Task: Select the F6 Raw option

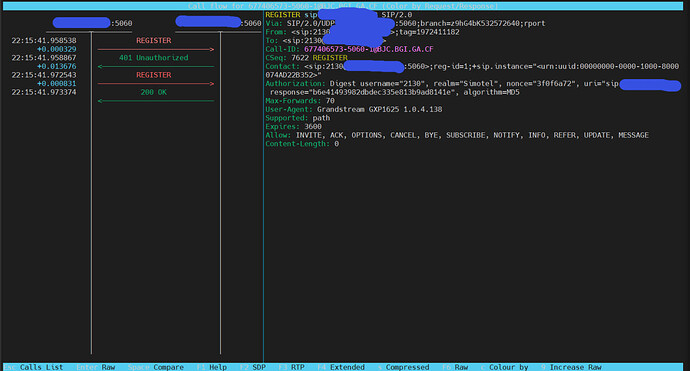Action: (x=455, y=367)
